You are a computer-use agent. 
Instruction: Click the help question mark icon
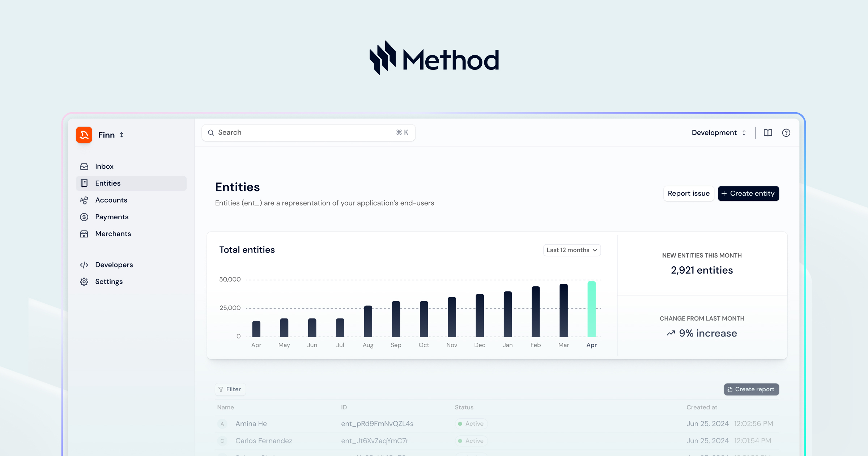[x=786, y=132]
